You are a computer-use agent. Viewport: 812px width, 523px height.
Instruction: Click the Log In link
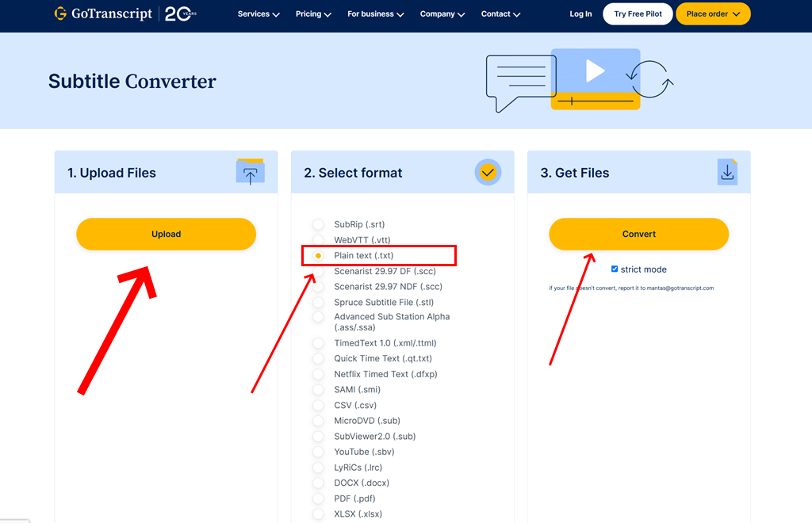pos(580,14)
